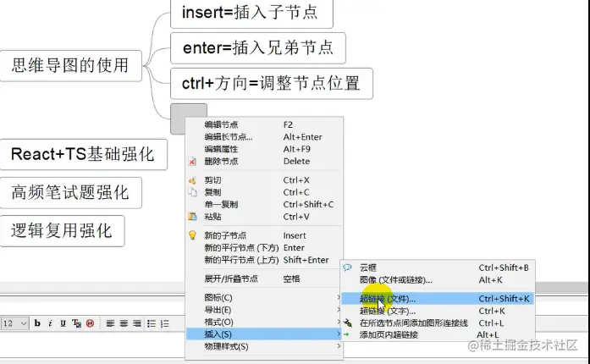Choose 编辑节点 from context menu

click(x=264, y=124)
